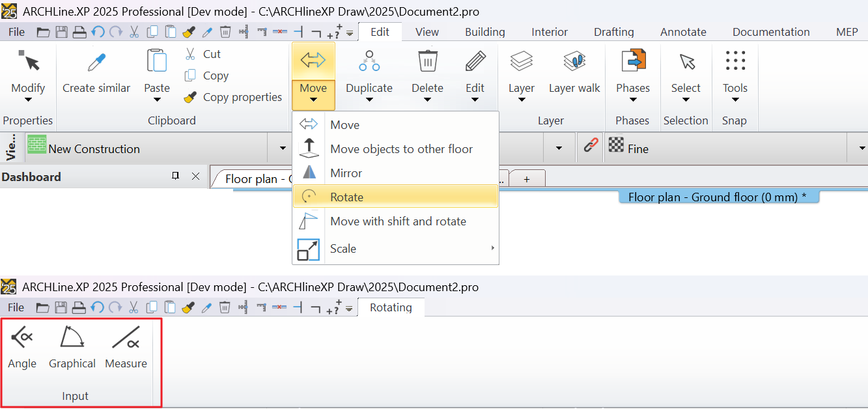The image size is (868, 409).
Task: Open the Layer walk tool
Action: [x=574, y=63]
